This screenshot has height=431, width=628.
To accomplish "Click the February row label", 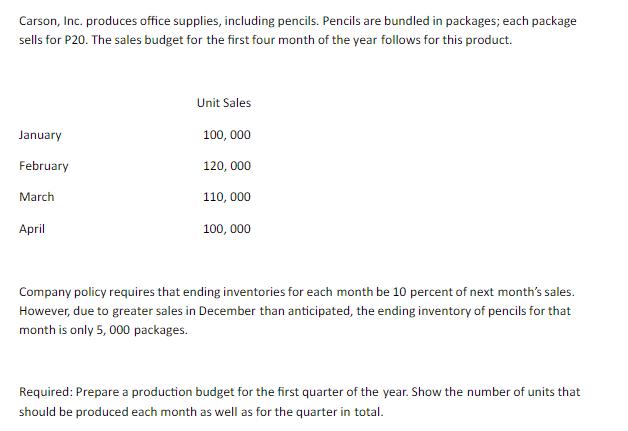I will point(44,166).
